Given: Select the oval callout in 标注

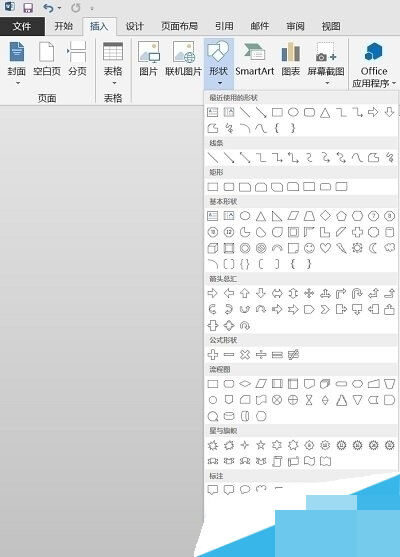Looking at the screenshot, I should click(245, 490).
